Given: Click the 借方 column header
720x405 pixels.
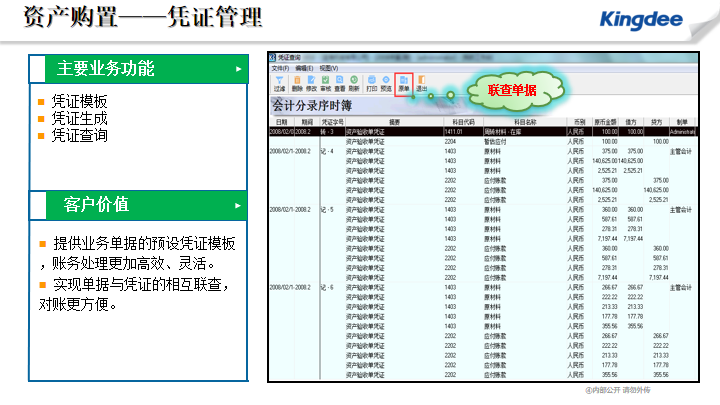Looking at the screenshot, I should point(631,122).
